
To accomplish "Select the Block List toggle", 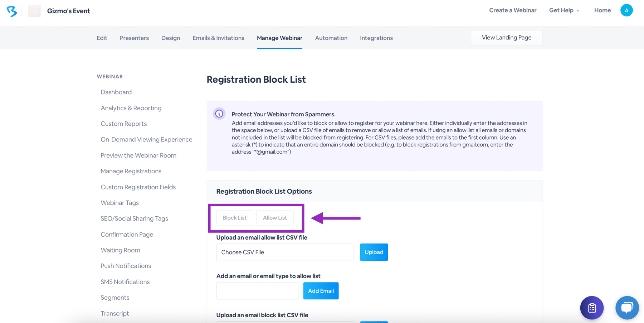I will click(x=234, y=218).
